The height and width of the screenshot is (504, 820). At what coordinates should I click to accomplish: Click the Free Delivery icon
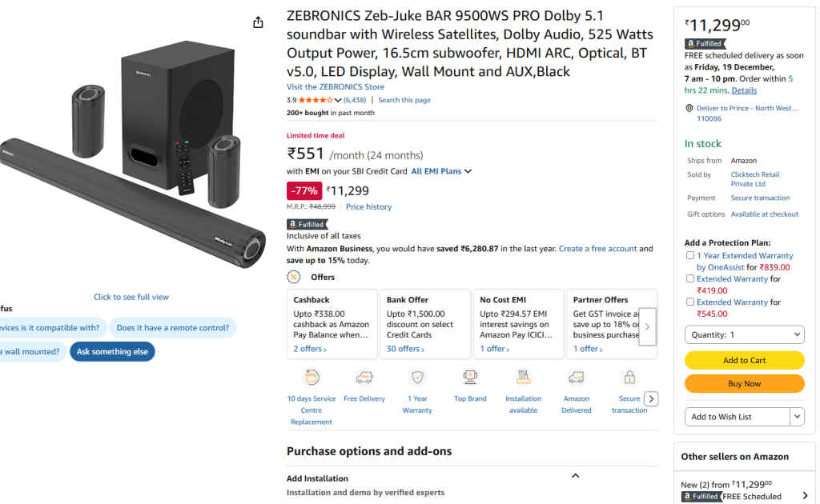click(x=364, y=376)
